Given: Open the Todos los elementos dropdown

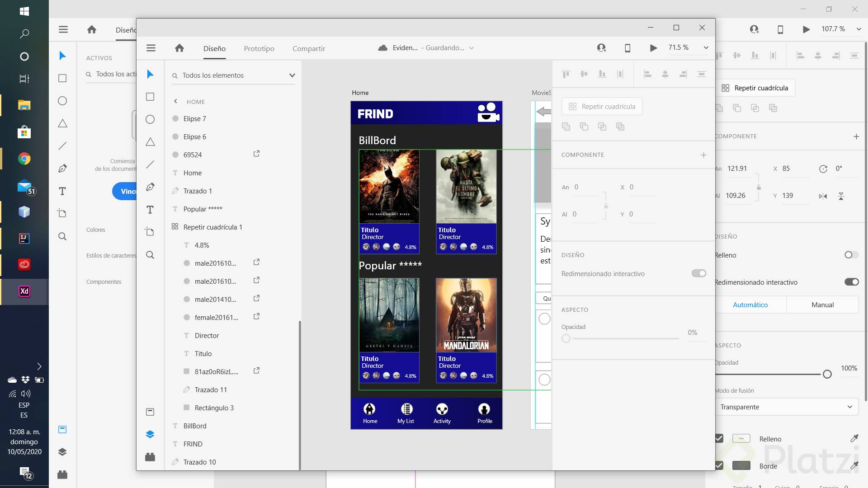Looking at the screenshot, I should [x=292, y=75].
